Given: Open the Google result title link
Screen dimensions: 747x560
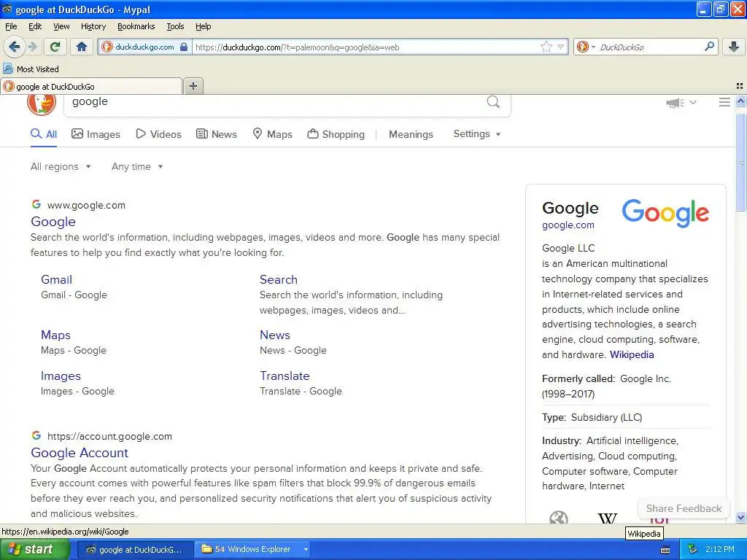Looking at the screenshot, I should pyautogui.click(x=53, y=222).
